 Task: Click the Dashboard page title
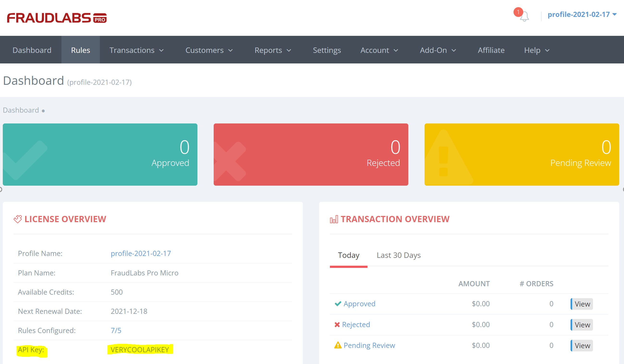(33, 81)
